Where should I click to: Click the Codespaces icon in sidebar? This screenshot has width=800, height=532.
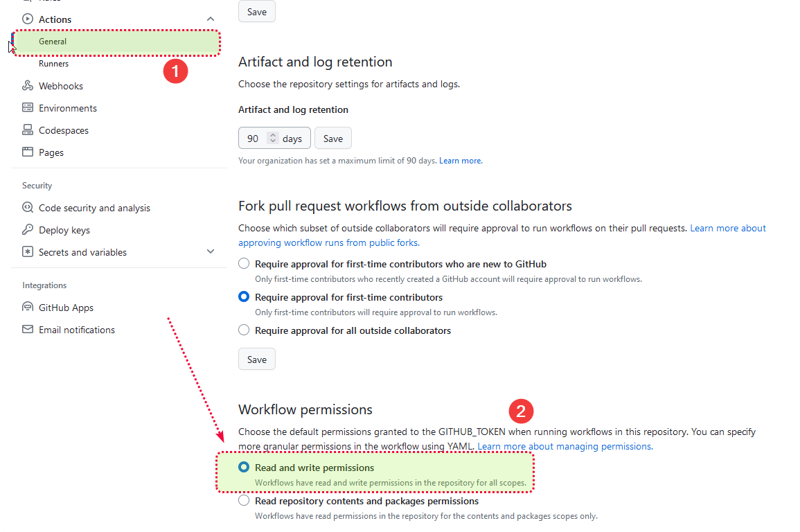[x=28, y=130]
